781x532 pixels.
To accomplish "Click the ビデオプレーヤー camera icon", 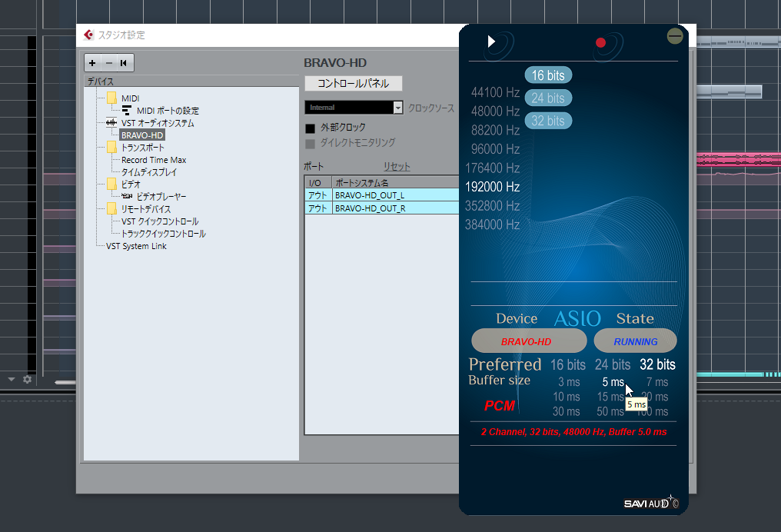I will [127, 196].
